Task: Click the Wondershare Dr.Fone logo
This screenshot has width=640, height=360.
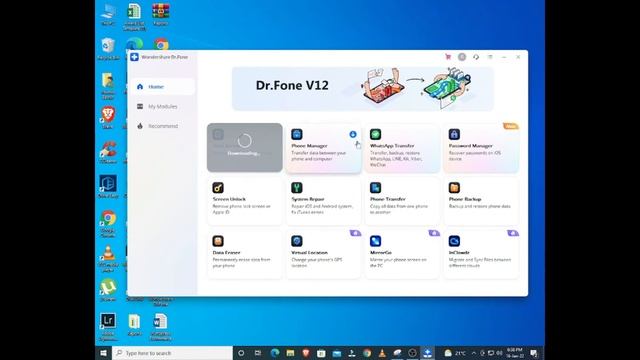Action: 134,57
